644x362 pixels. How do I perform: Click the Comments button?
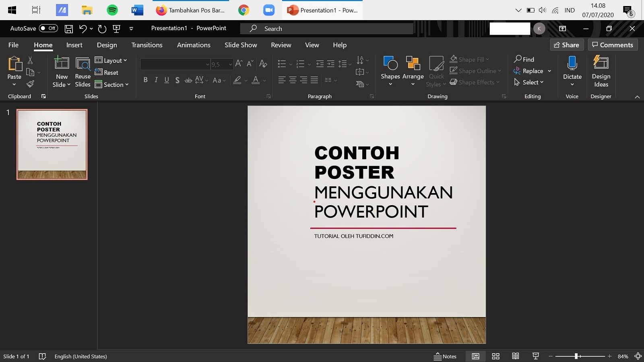pyautogui.click(x=613, y=45)
